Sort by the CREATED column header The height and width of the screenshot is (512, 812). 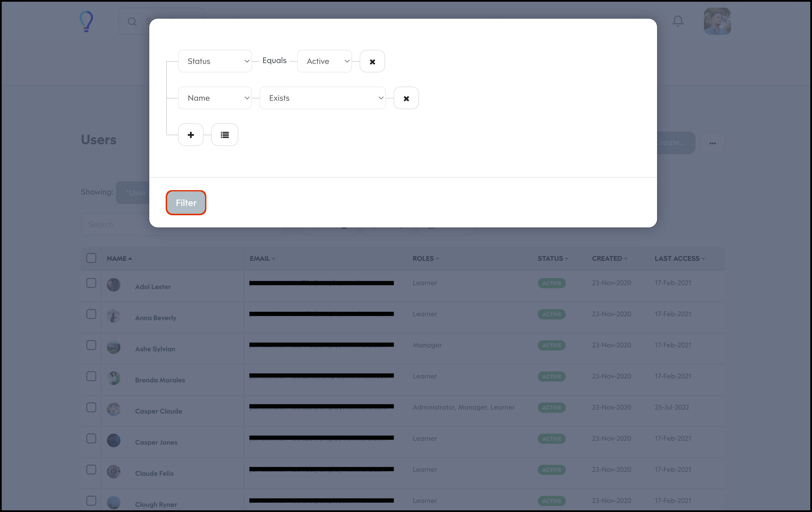point(610,259)
